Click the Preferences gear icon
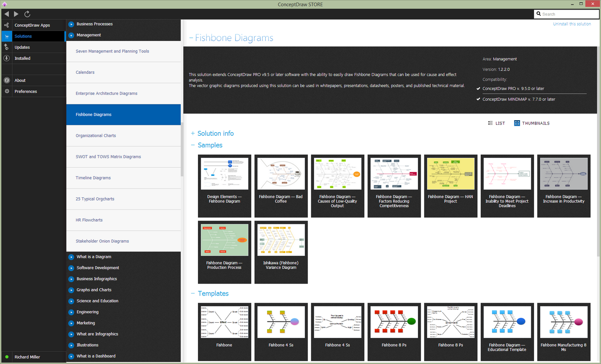This screenshot has height=364, width=601. click(6, 91)
